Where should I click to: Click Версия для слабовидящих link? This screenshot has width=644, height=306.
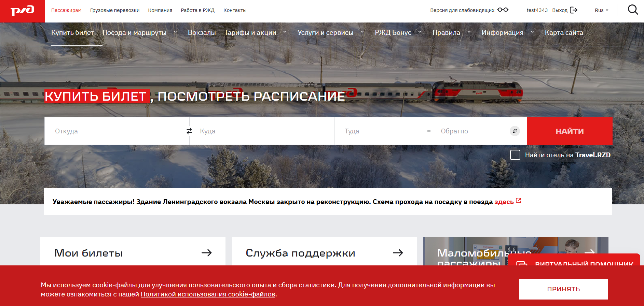pos(462,10)
